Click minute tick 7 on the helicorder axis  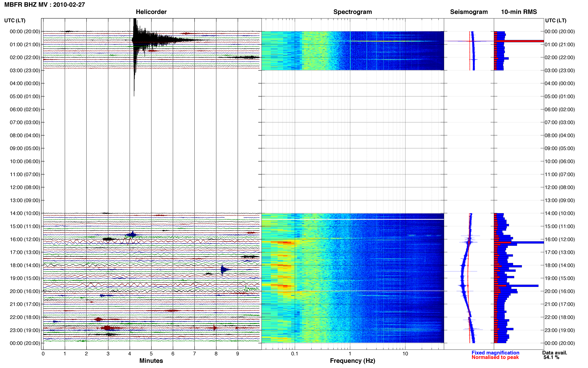[195, 354]
